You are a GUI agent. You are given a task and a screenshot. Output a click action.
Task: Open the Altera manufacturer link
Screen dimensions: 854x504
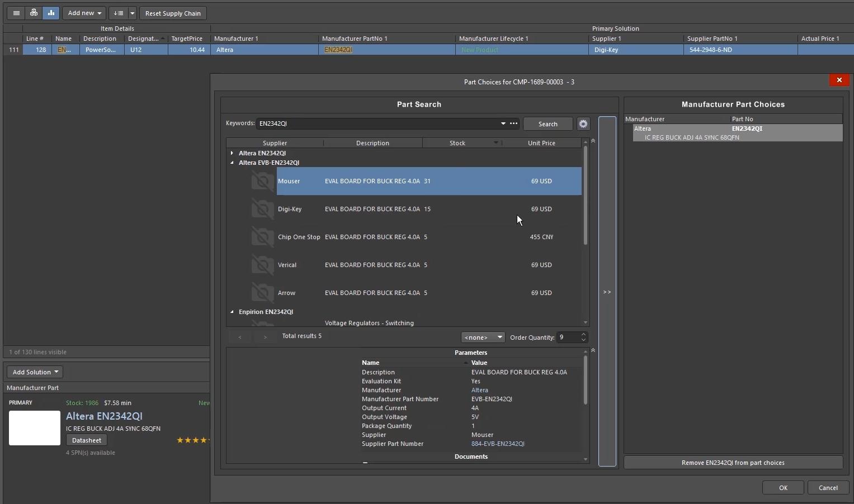click(x=479, y=390)
